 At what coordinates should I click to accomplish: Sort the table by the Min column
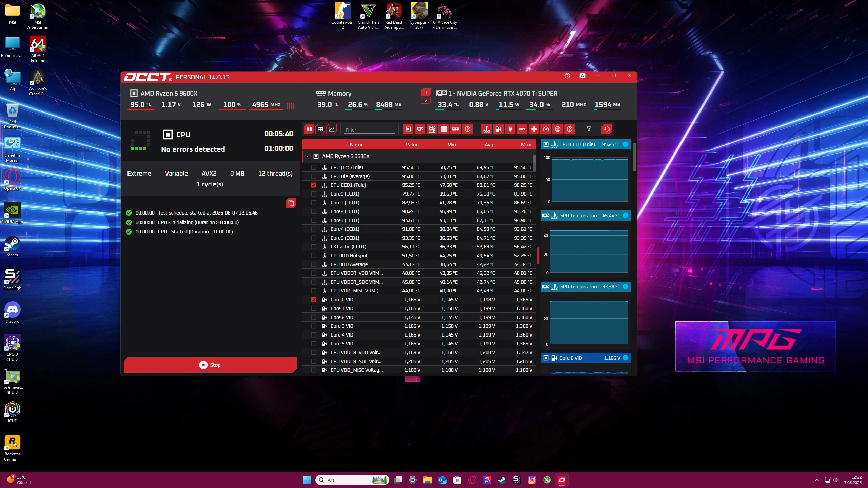(x=451, y=145)
